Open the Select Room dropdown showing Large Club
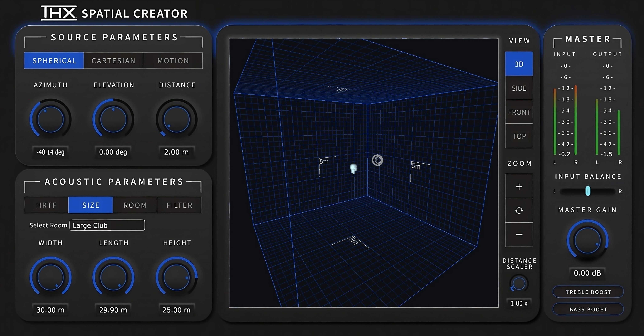644x336 pixels. point(107,225)
